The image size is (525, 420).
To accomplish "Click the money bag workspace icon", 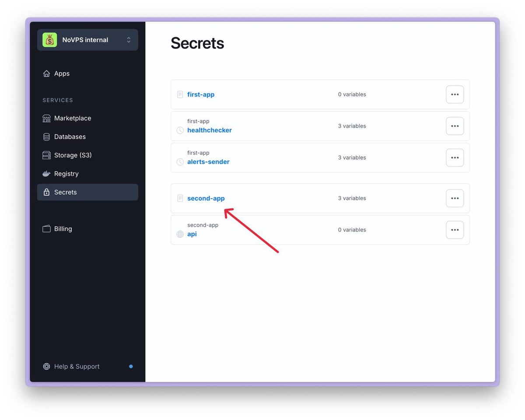I will tap(50, 40).
